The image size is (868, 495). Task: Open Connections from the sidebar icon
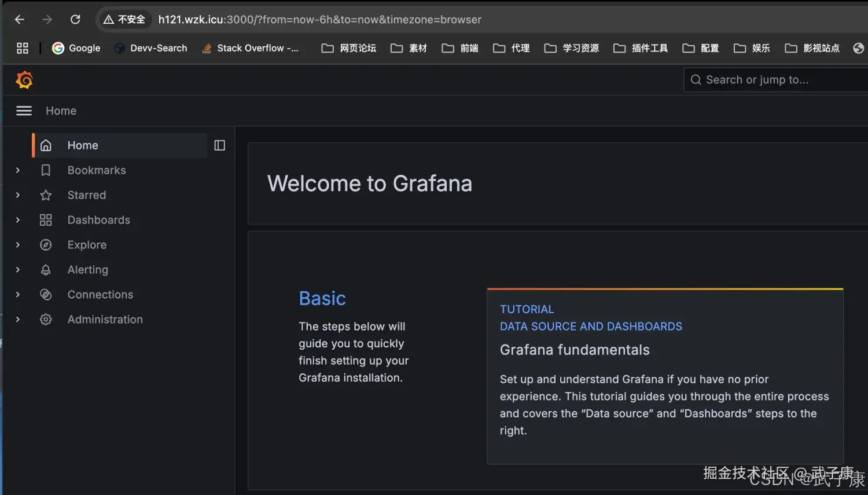[46, 294]
